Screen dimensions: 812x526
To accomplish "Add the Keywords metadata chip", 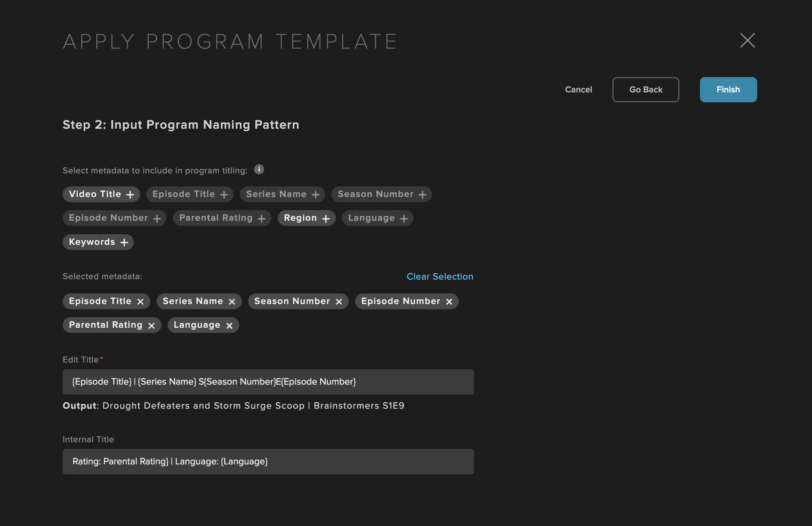I will point(98,242).
